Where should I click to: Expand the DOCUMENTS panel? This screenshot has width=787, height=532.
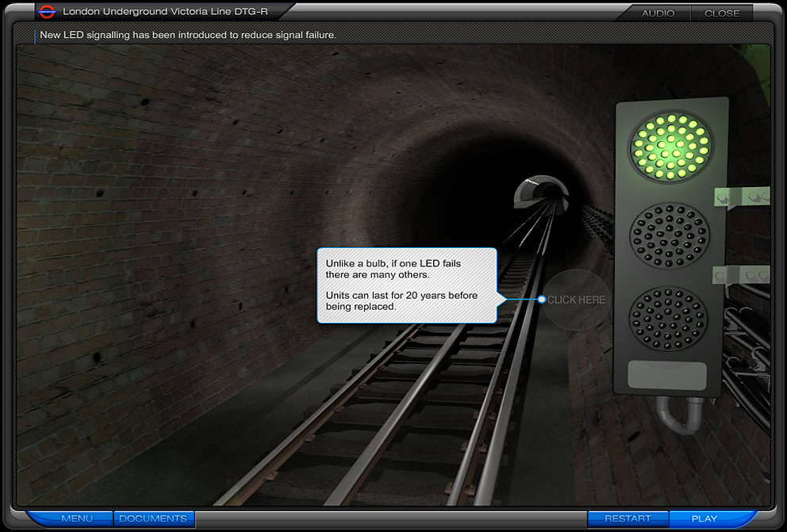pos(153,519)
